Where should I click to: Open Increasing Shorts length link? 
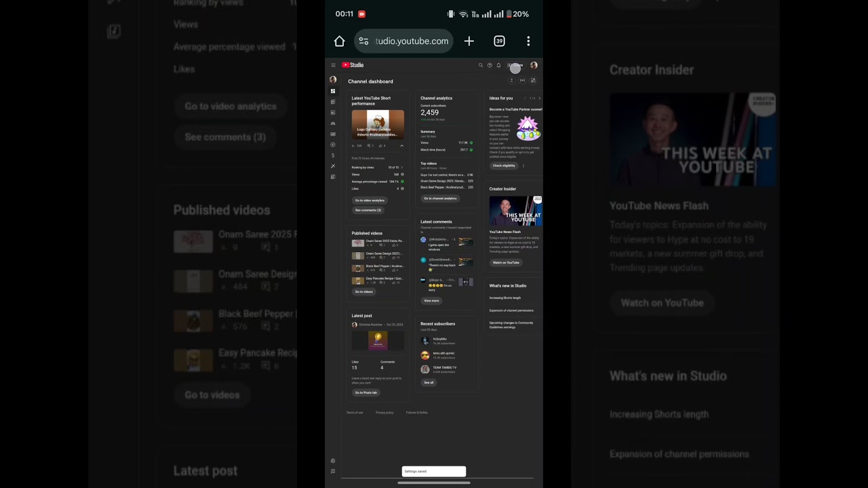point(505,298)
